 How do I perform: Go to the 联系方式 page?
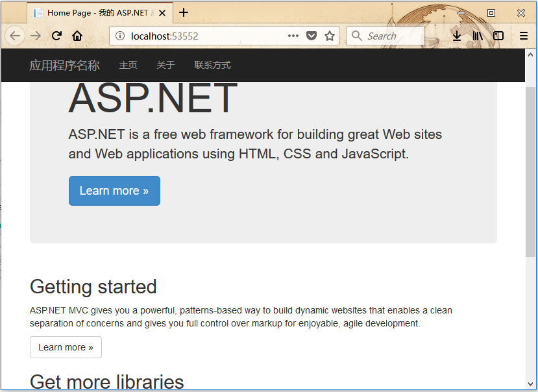[212, 66]
